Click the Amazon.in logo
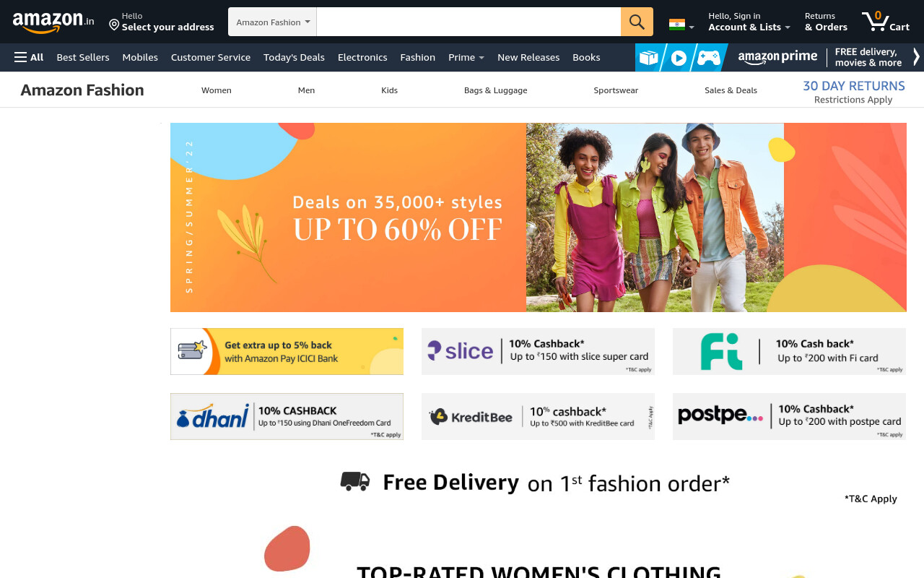 click(53, 22)
